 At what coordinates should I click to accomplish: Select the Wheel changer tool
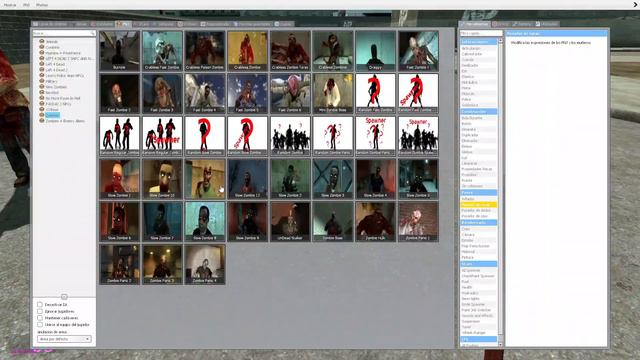pos(478,333)
